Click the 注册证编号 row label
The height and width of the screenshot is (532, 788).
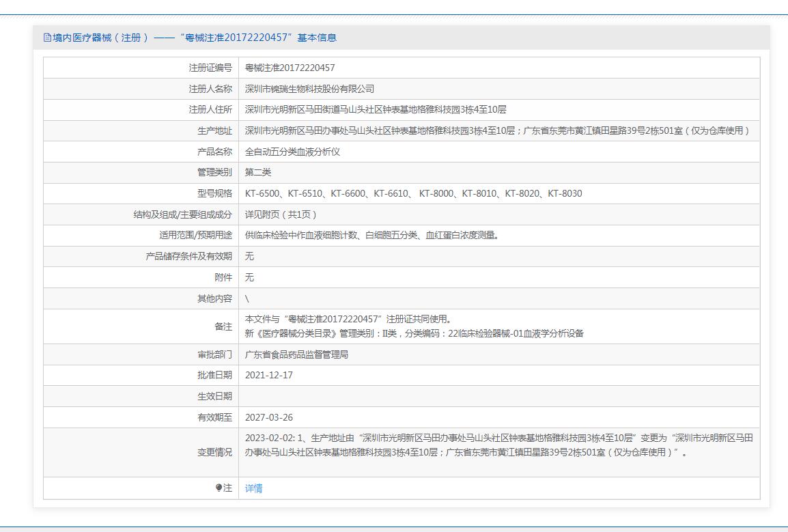210,68
